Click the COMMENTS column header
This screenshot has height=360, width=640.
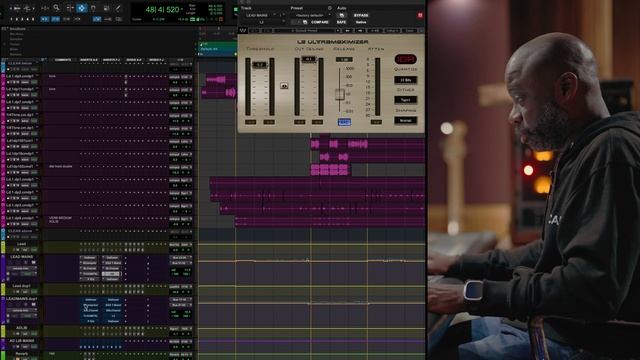coord(63,60)
